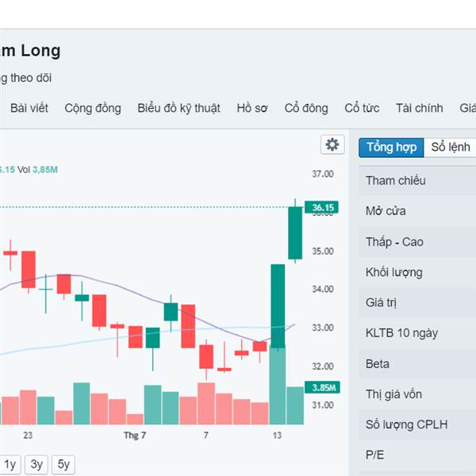The image size is (476, 476).
Task: Set chart range to 5y
Action: [x=63, y=465]
